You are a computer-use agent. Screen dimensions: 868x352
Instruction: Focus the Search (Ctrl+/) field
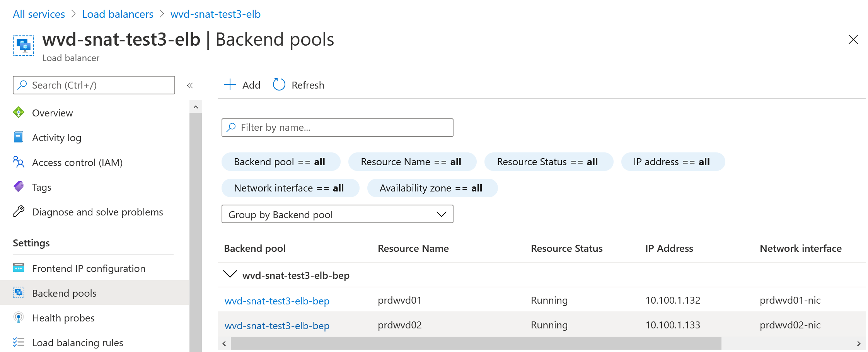point(94,85)
